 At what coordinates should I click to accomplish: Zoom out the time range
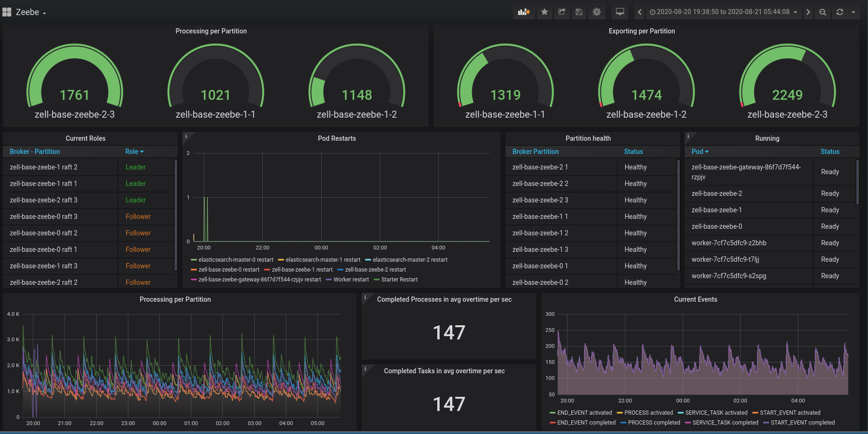(x=823, y=12)
